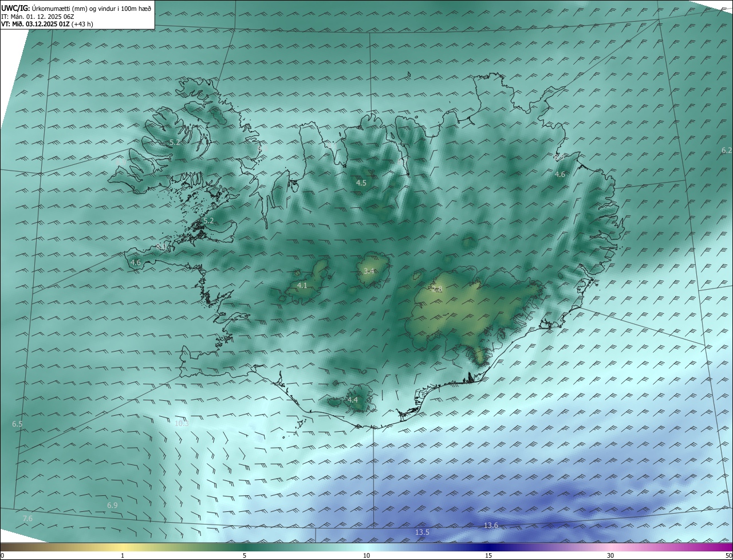This screenshot has width=733, height=560.
Task: Click the 13.6 value label in the dark blue band
Action: click(x=491, y=526)
